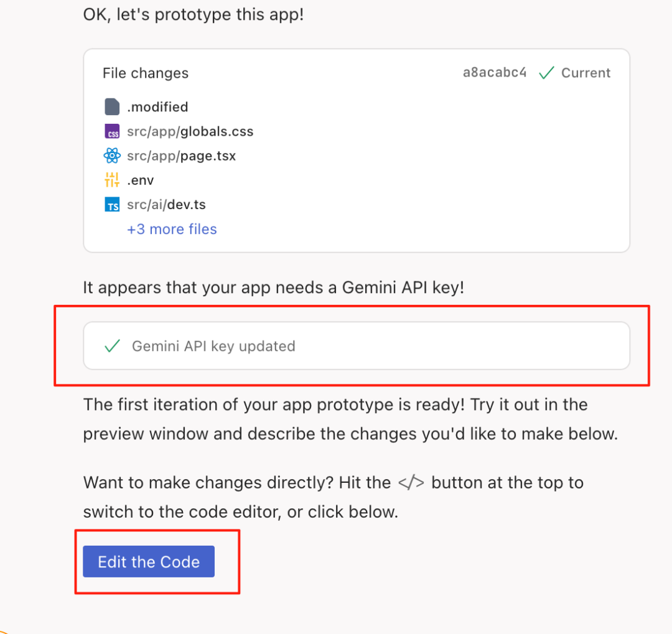The width and height of the screenshot is (672, 634).
Task: Click the commit hash a8acabc4
Action: pyautogui.click(x=494, y=72)
